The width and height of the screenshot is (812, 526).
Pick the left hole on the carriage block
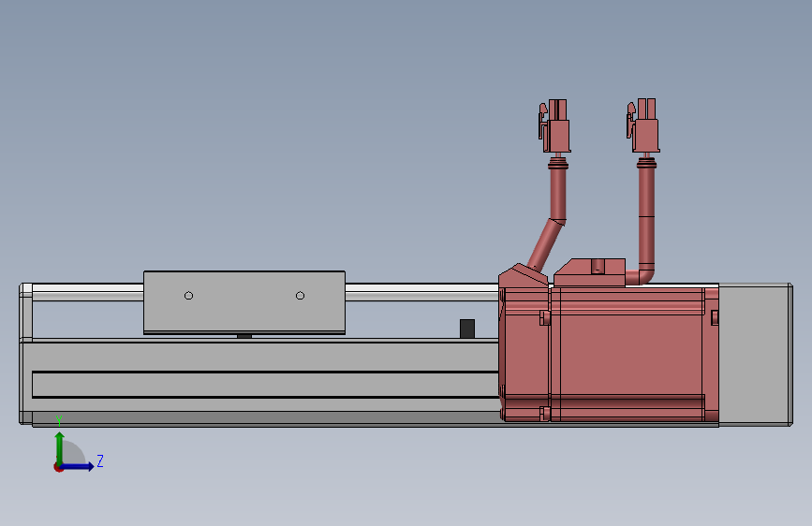tap(188, 296)
